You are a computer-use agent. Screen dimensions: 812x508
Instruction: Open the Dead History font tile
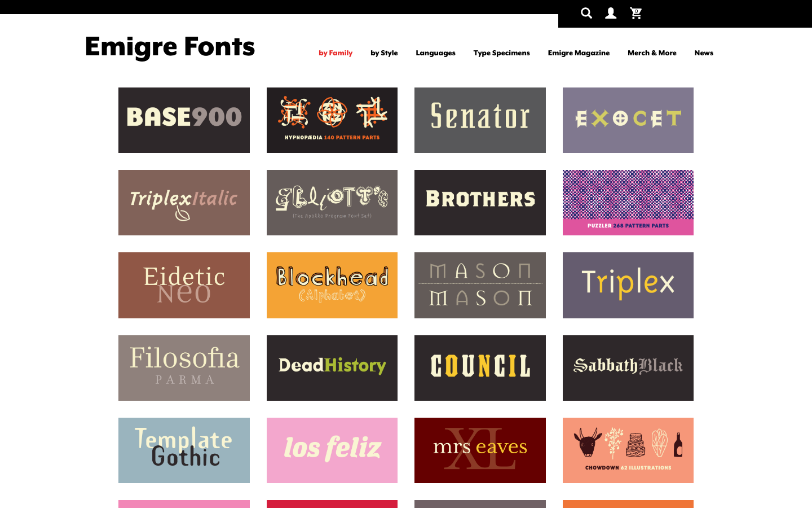[x=332, y=368]
